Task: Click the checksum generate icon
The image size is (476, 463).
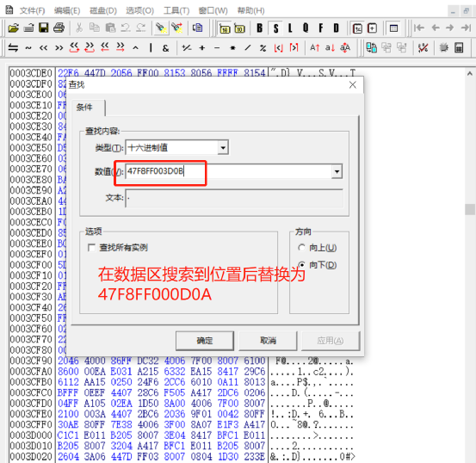Action: click(x=423, y=47)
